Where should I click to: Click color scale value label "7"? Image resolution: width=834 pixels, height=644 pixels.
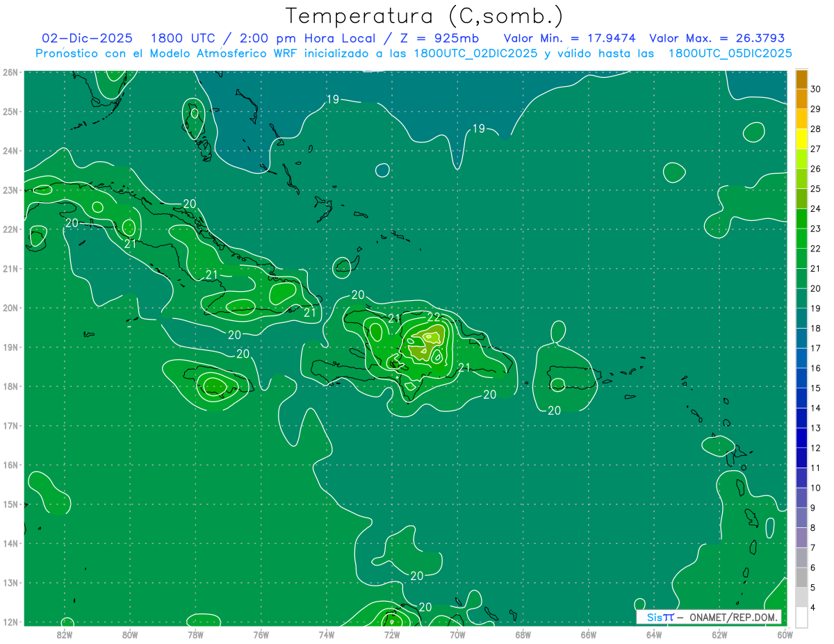click(814, 547)
